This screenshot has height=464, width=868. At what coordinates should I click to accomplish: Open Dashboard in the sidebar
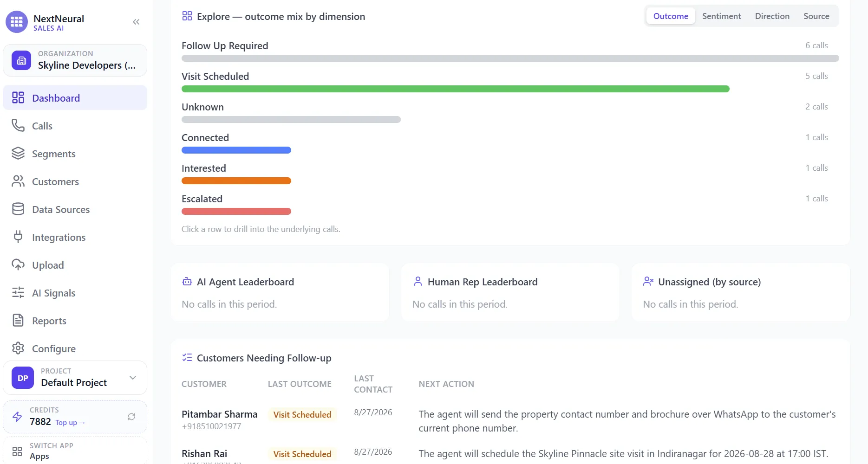click(75, 97)
